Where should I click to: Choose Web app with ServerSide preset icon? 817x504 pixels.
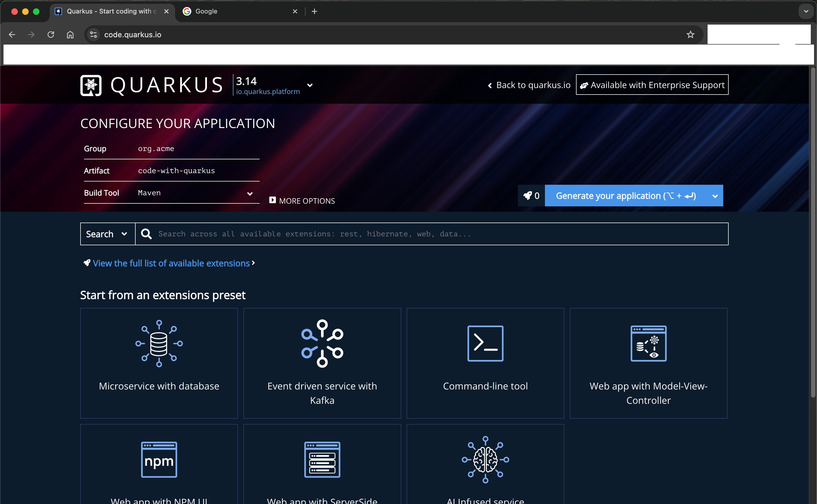pyautogui.click(x=322, y=460)
